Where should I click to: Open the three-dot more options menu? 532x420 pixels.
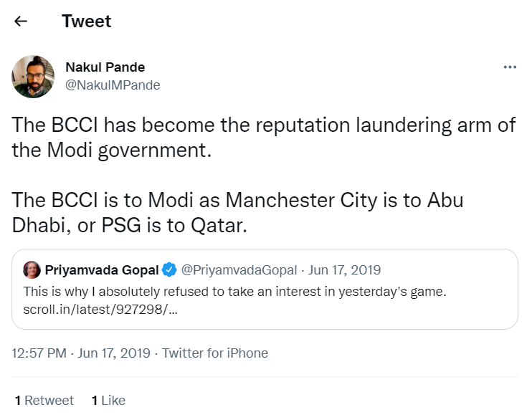(x=510, y=67)
